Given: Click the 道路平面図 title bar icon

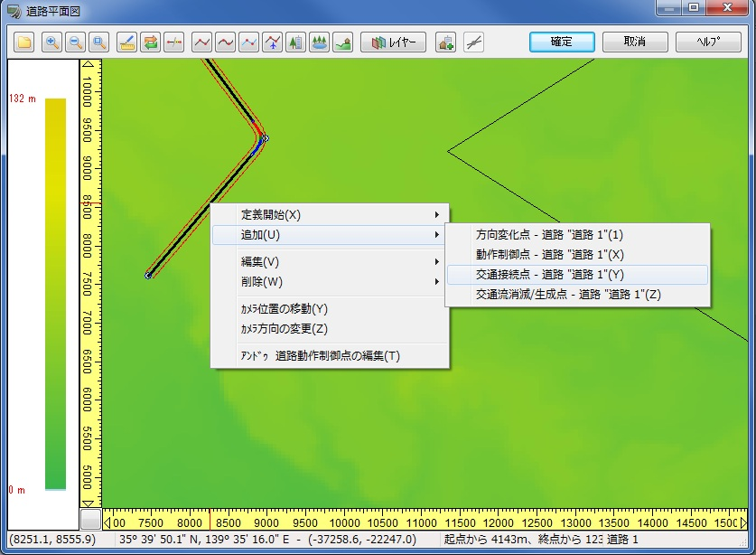Looking at the screenshot, I should click(14, 11).
